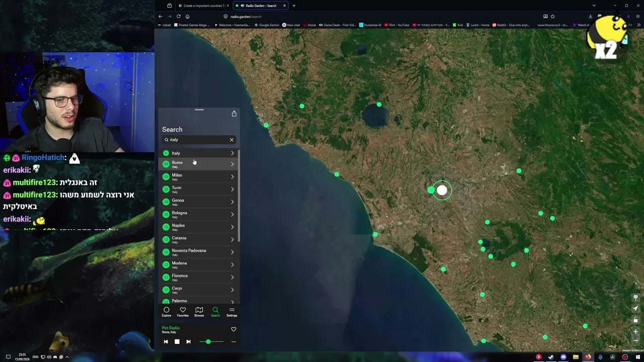Reload the radio.garden page
Screen dimensions: 644x362
tap(178, 17)
